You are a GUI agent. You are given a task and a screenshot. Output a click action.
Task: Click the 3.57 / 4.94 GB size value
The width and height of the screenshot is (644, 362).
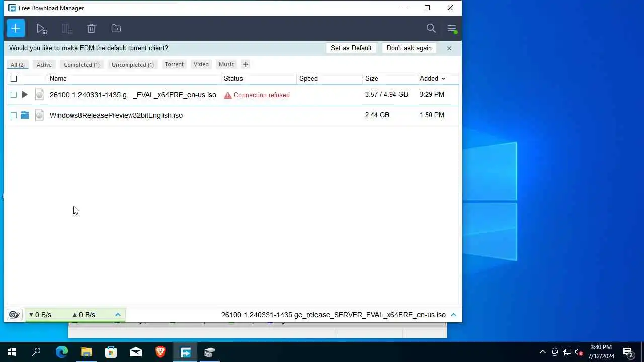pos(386,95)
